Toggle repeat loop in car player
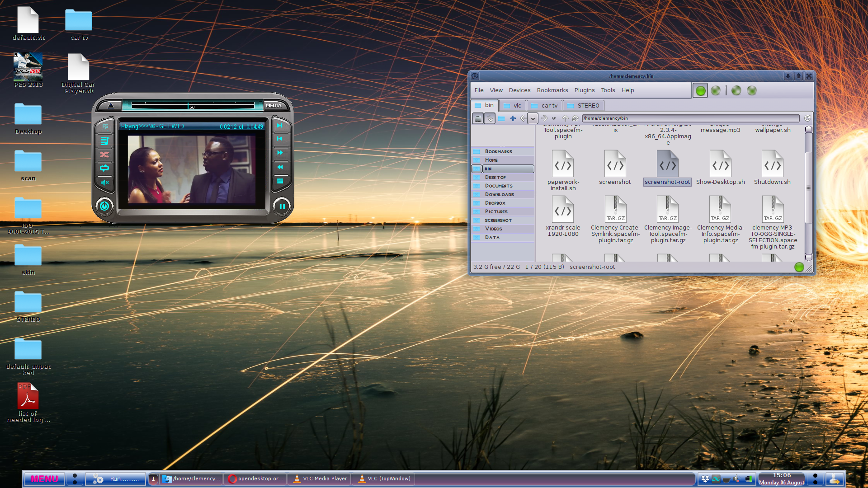868x488 pixels. 104,168
